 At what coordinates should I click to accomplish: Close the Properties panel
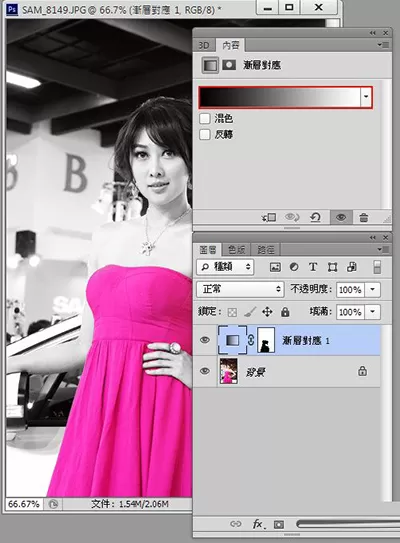click(x=385, y=33)
